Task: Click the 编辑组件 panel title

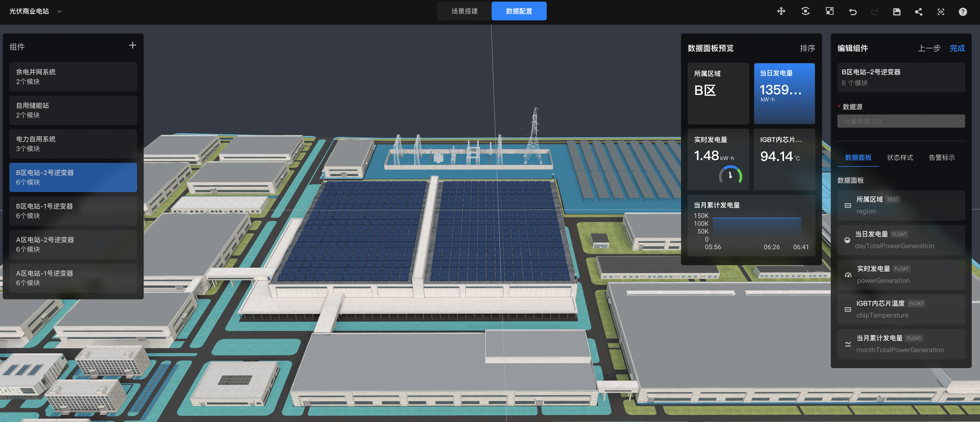Action: 853,48
